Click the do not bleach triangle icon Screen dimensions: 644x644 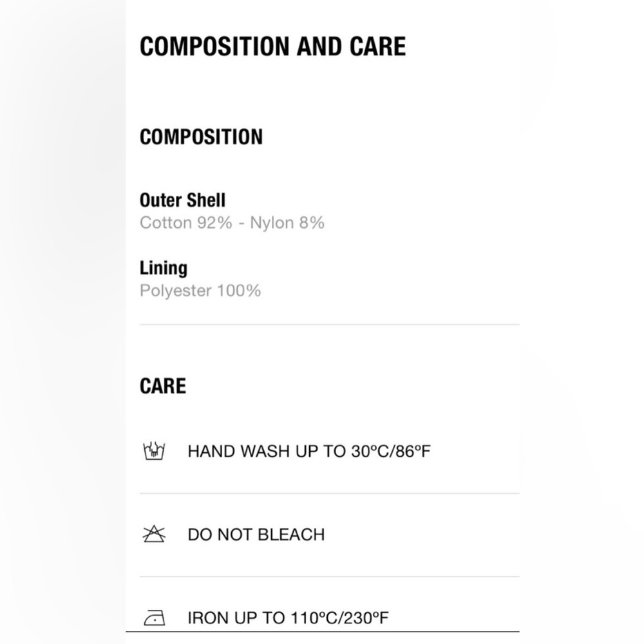[x=154, y=534]
